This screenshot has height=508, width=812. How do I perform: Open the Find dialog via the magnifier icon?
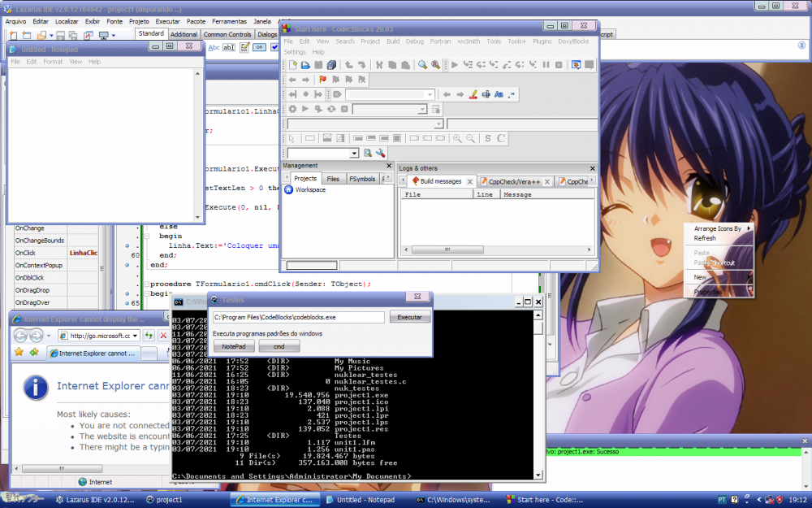[421, 65]
